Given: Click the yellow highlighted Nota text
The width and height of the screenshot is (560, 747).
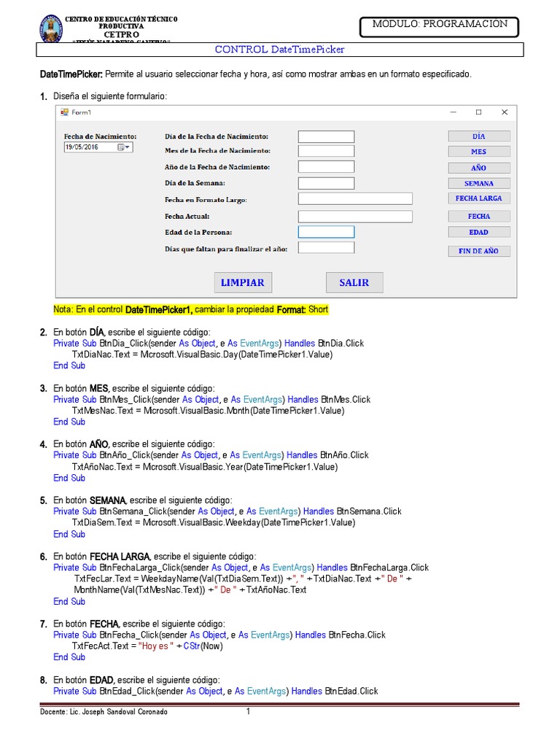Looking at the screenshot, I should click(191, 309).
